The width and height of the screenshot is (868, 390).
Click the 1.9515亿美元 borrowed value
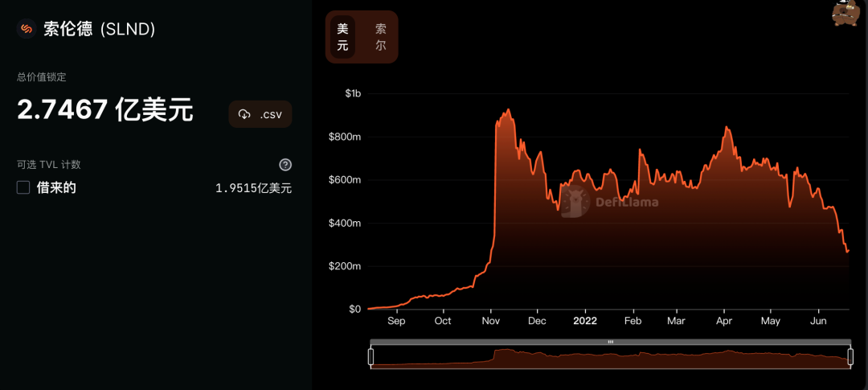click(x=253, y=188)
